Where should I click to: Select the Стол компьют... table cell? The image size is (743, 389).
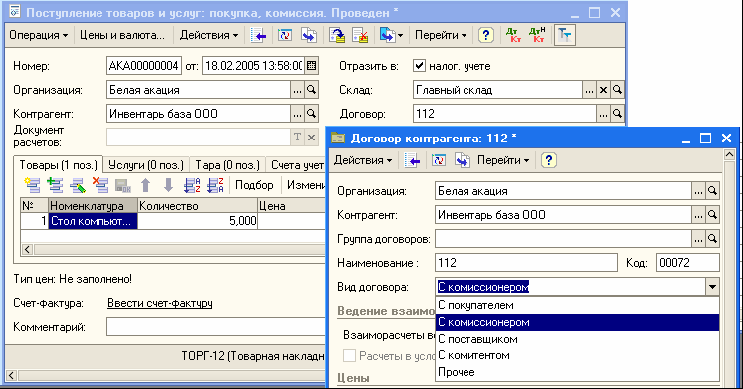pyautogui.click(x=93, y=221)
